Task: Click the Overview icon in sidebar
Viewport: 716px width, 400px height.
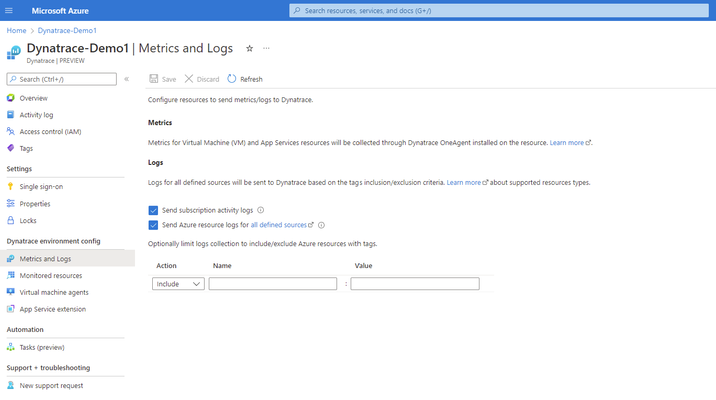Action: (11, 98)
